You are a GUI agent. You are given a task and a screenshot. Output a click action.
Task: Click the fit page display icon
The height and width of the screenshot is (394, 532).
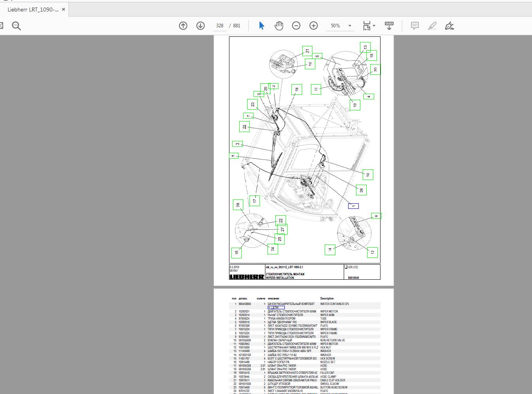click(x=367, y=25)
